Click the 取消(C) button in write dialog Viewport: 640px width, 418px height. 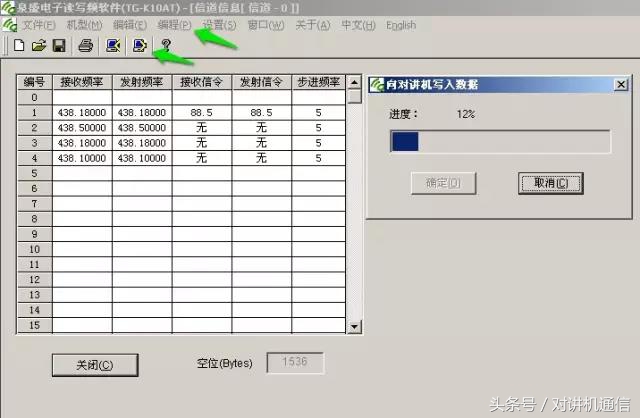(551, 183)
